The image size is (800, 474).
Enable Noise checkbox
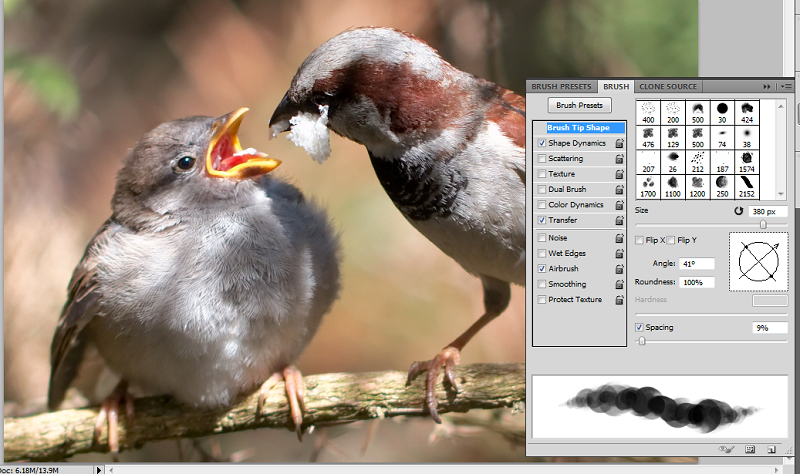pyautogui.click(x=542, y=238)
